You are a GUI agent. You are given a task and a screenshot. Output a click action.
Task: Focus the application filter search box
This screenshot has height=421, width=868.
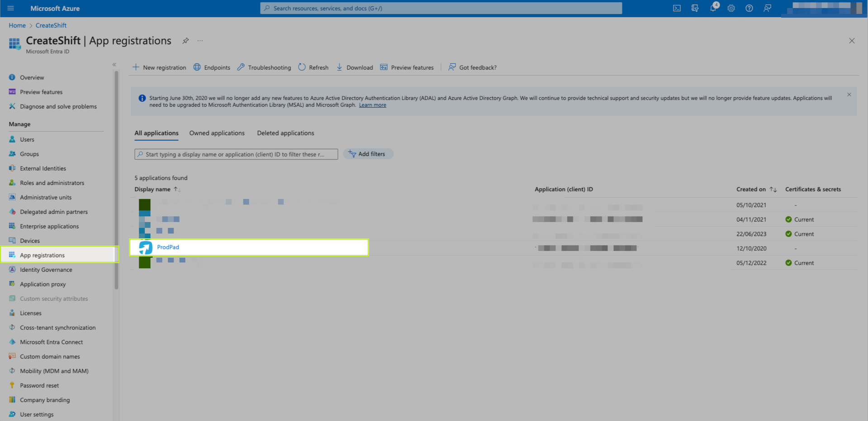236,154
